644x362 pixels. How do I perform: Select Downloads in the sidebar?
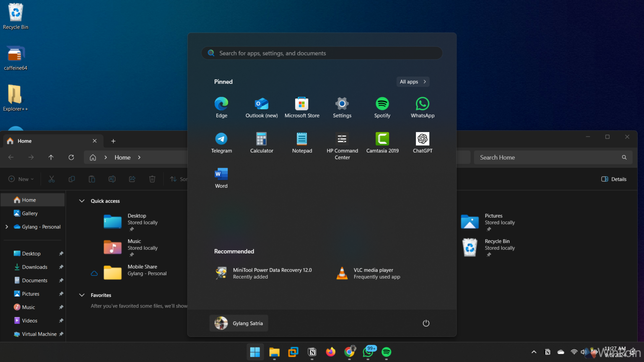[x=34, y=267]
